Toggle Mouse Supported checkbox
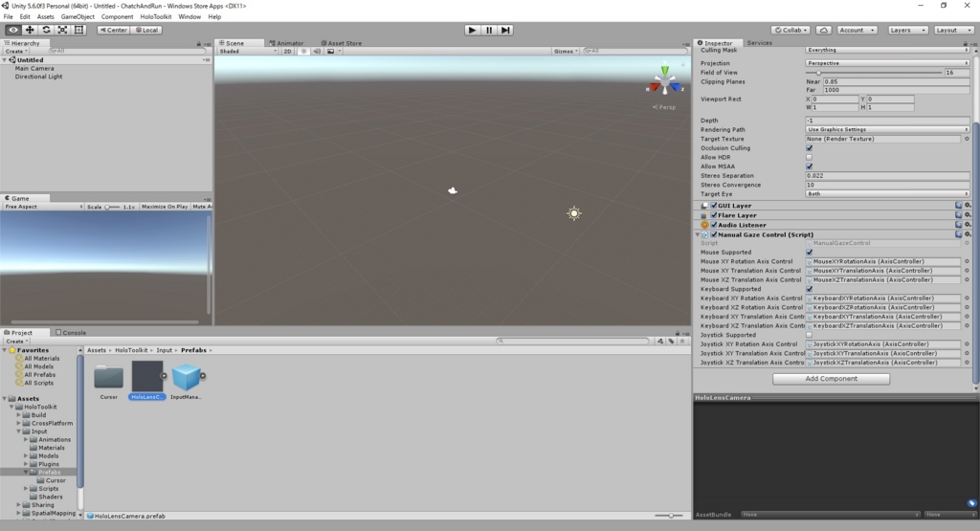 click(810, 253)
